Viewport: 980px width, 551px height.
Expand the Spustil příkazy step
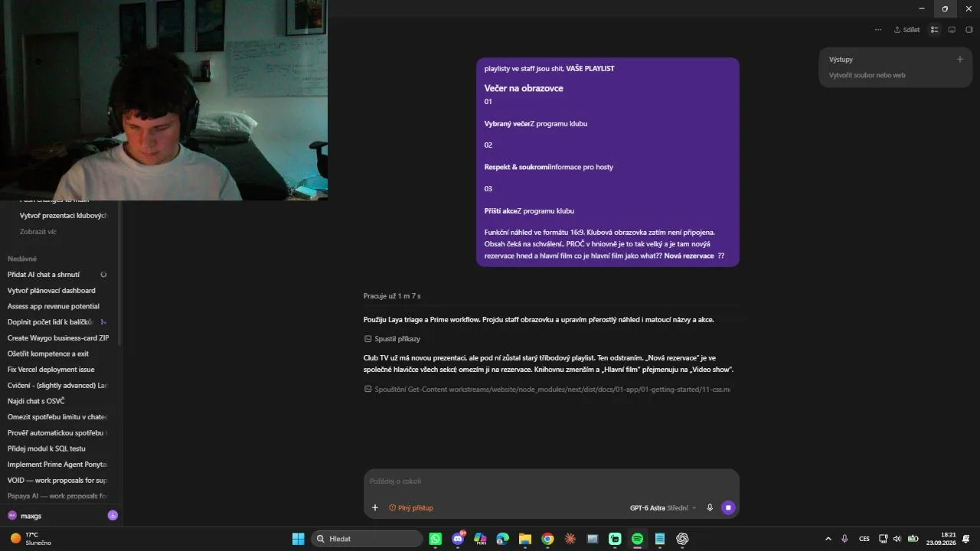(392, 338)
